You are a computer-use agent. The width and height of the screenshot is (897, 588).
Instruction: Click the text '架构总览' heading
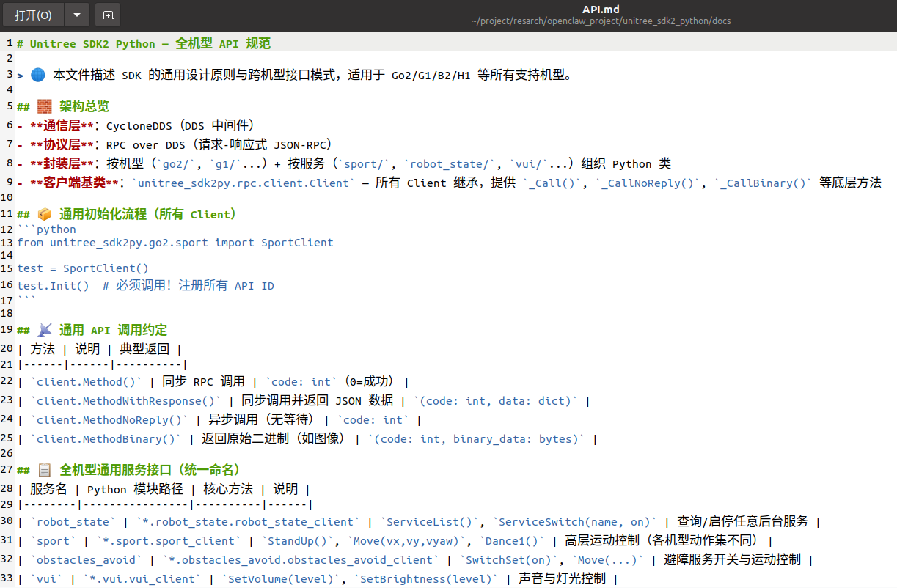[x=84, y=106]
